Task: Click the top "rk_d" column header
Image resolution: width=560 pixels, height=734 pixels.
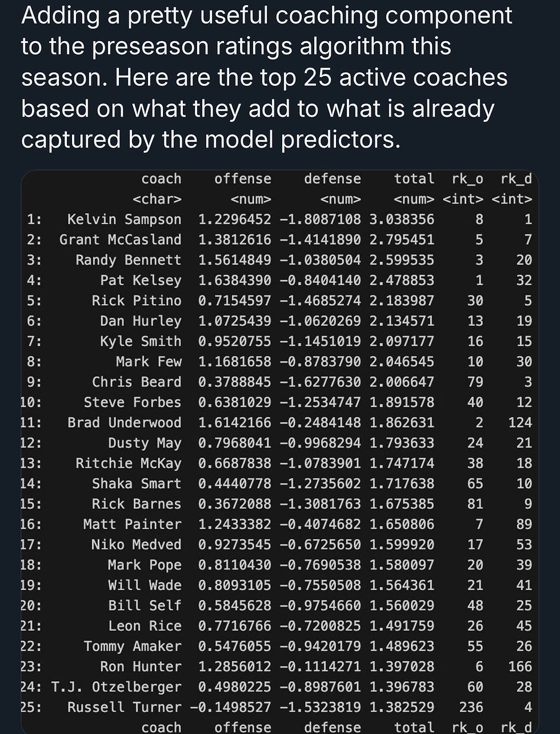Action: coord(516,179)
